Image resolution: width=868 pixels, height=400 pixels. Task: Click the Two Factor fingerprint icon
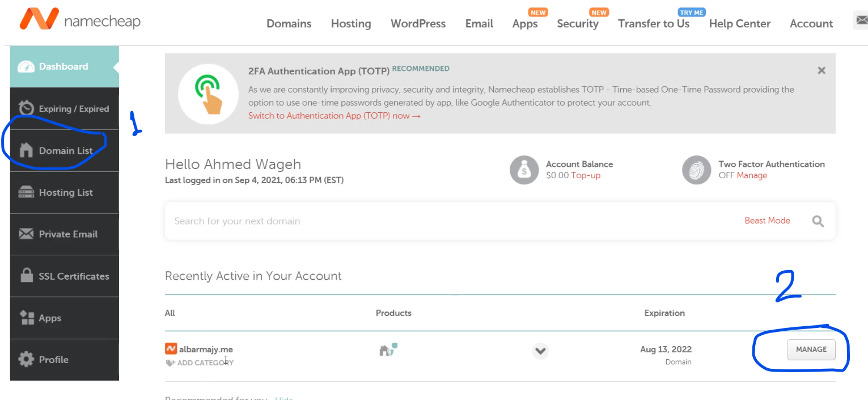point(697,170)
